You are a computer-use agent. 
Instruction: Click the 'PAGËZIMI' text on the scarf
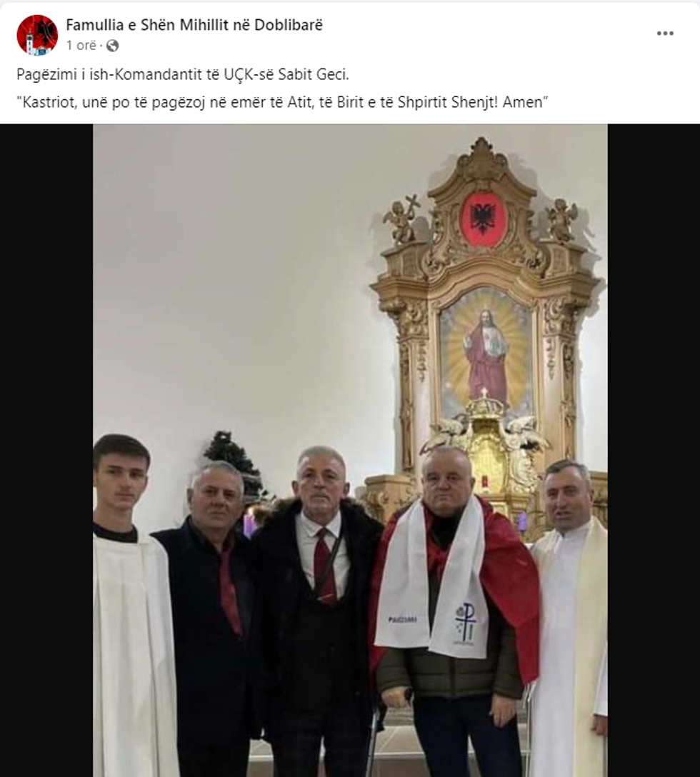[402, 619]
